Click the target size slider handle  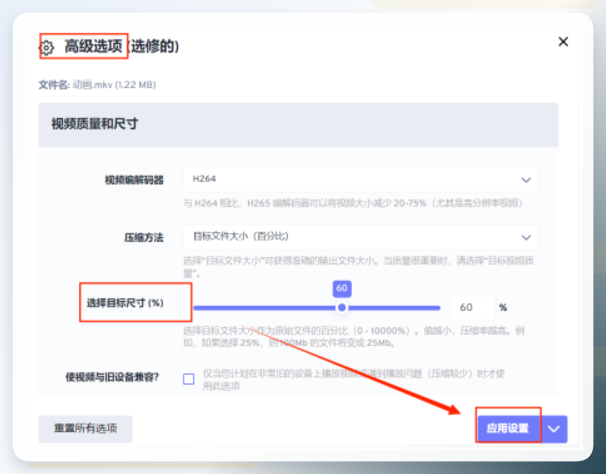(x=342, y=308)
